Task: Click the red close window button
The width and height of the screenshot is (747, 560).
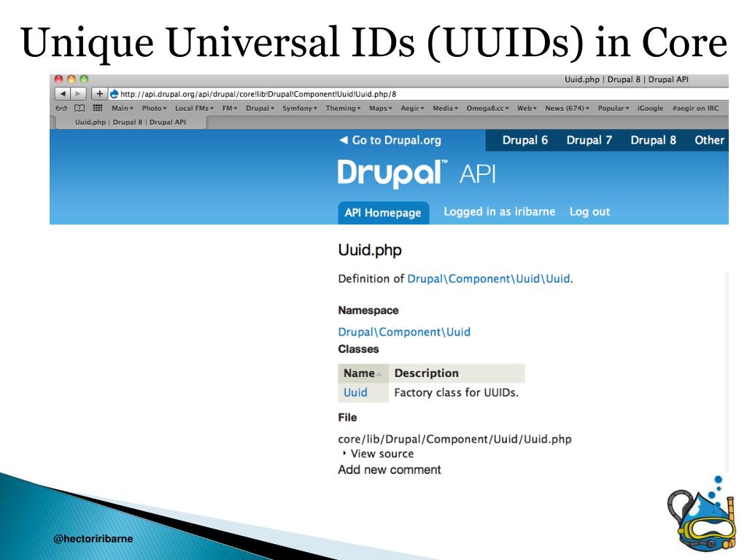Action: pyautogui.click(x=58, y=79)
